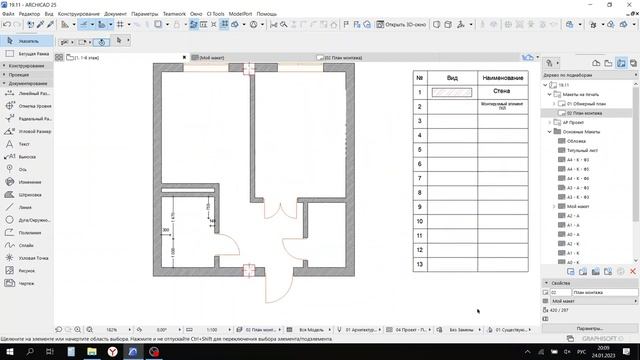
Task: Open the Редактор menu
Action: [x=29, y=14]
